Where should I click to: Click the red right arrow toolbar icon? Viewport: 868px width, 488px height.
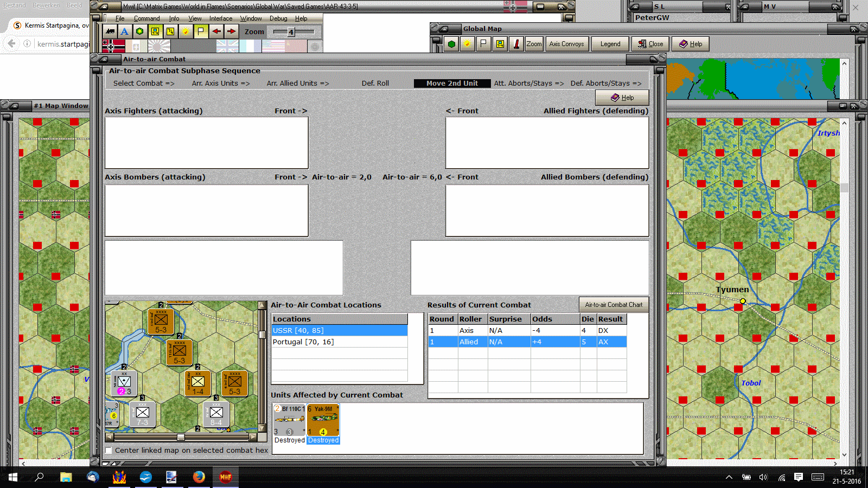(231, 31)
